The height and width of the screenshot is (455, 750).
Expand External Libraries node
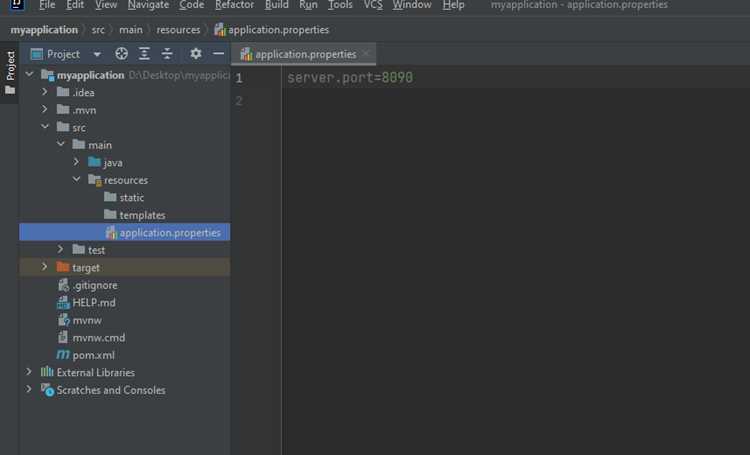(29, 372)
